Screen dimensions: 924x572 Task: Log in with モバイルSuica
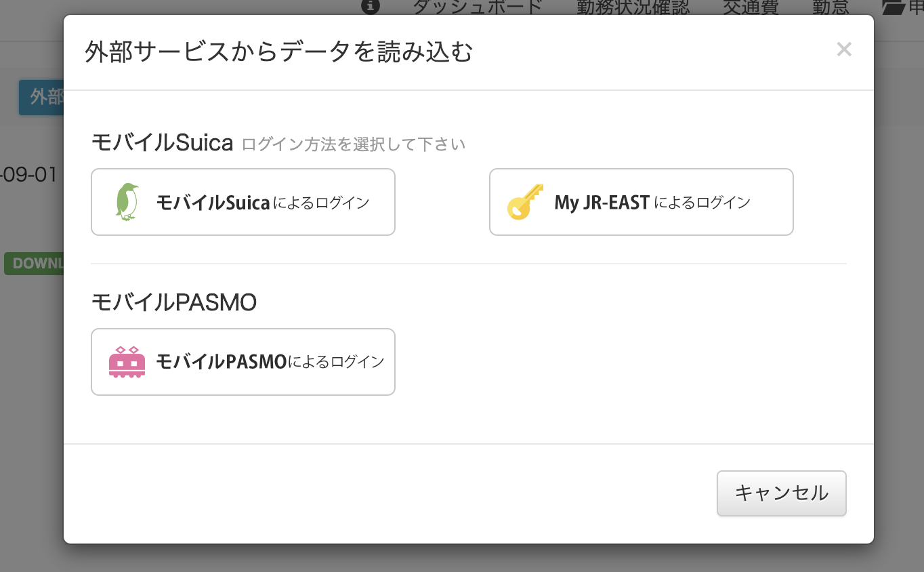243,202
